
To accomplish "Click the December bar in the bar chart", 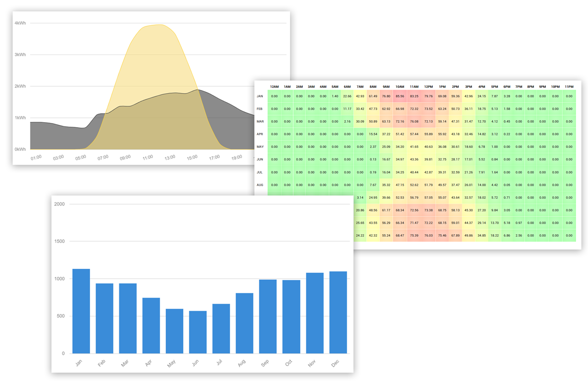I will pyautogui.click(x=338, y=311).
